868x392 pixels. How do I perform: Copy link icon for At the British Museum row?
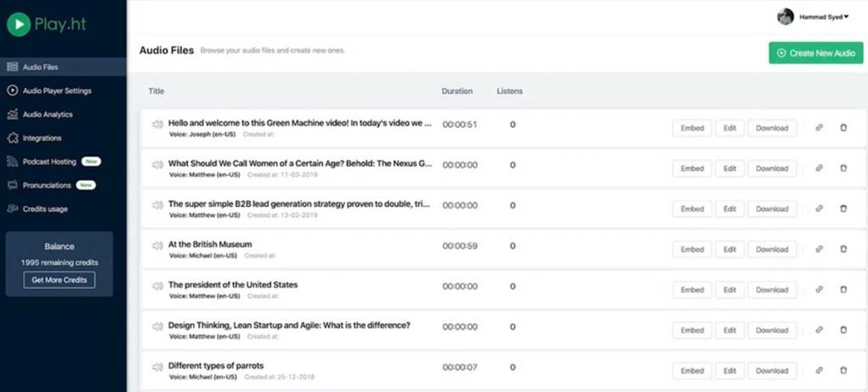820,249
